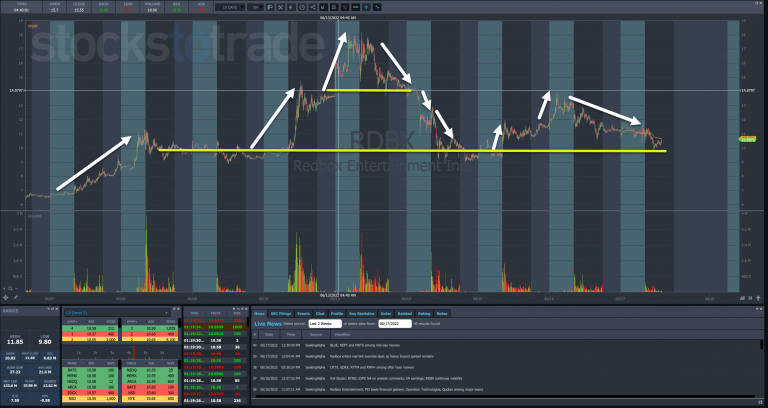
Task: Switch to the Profile tab
Action: (336, 313)
